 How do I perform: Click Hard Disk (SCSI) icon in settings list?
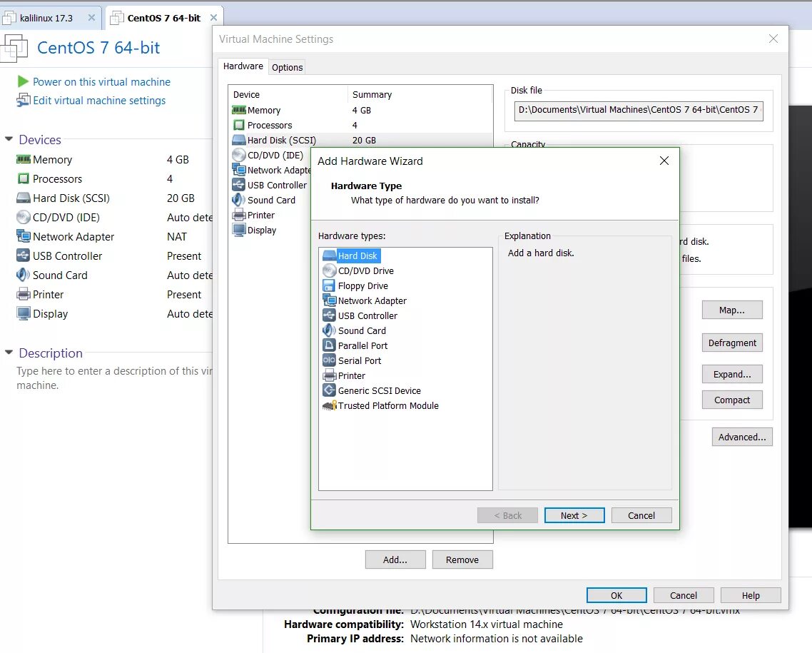pyautogui.click(x=239, y=140)
